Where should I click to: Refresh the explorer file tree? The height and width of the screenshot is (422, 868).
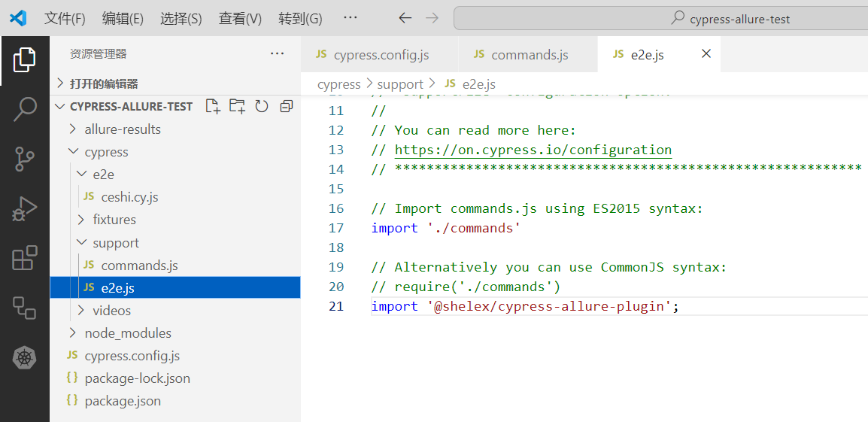coord(262,106)
